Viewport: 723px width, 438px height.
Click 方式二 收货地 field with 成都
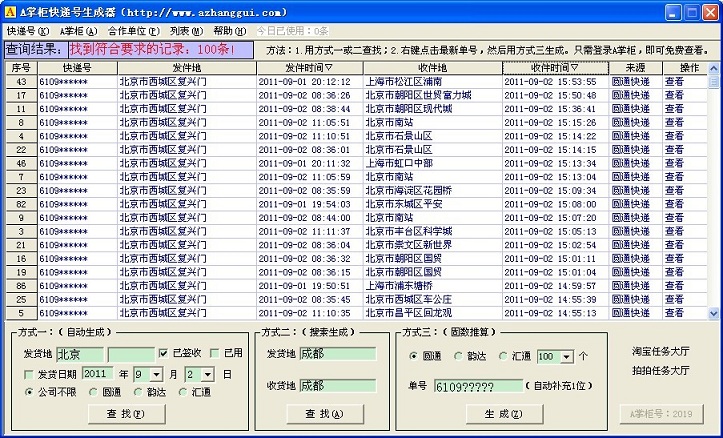tap(338, 385)
